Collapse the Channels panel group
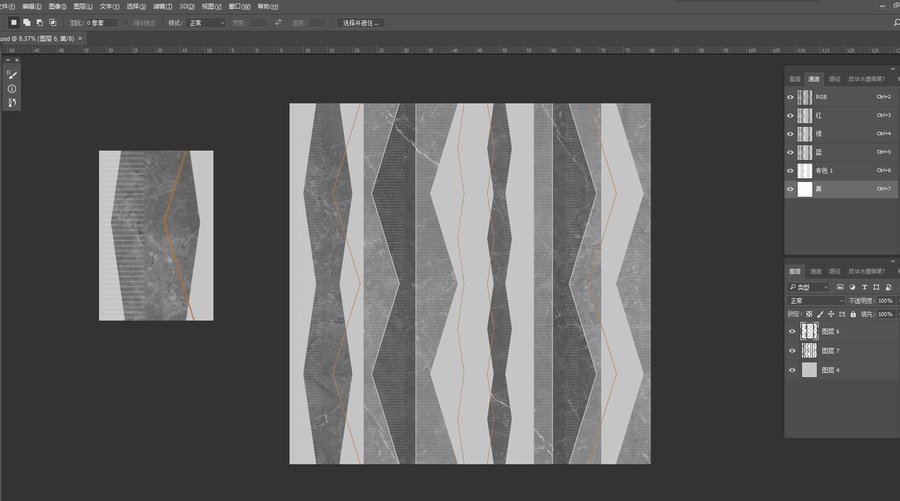The height and width of the screenshot is (501, 900). (893, 69)
